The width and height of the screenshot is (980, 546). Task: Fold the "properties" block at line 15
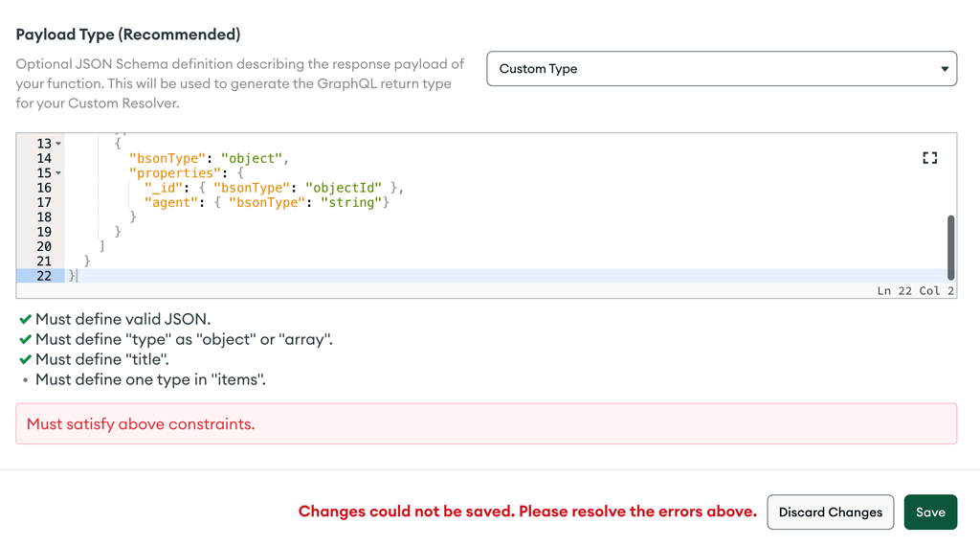[58, 173]
